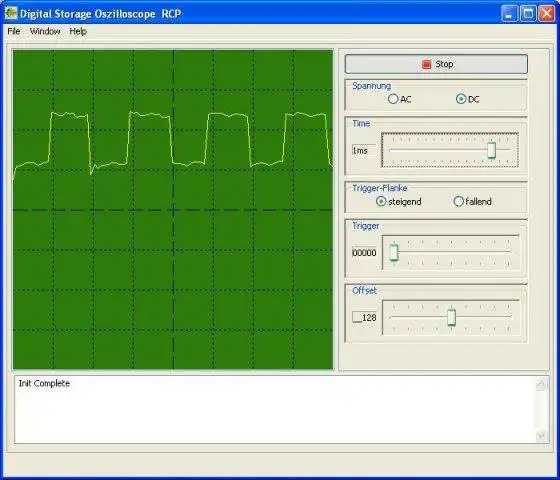Image resolution: width=560 pixels, height=480 pixels.
Task: Click the Time slider handle
Action: coord(491,150)
